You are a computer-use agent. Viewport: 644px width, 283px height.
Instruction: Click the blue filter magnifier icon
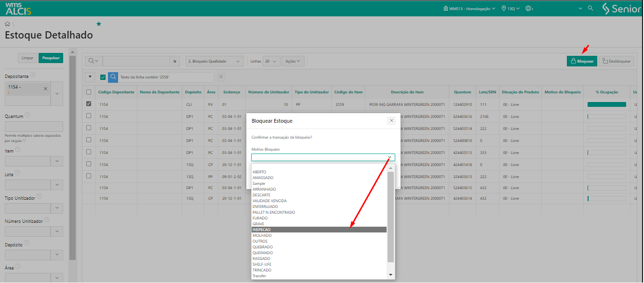113,77
